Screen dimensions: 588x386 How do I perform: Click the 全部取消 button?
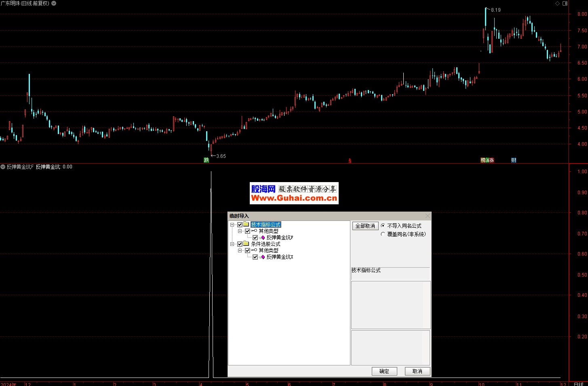pos(365,226)
